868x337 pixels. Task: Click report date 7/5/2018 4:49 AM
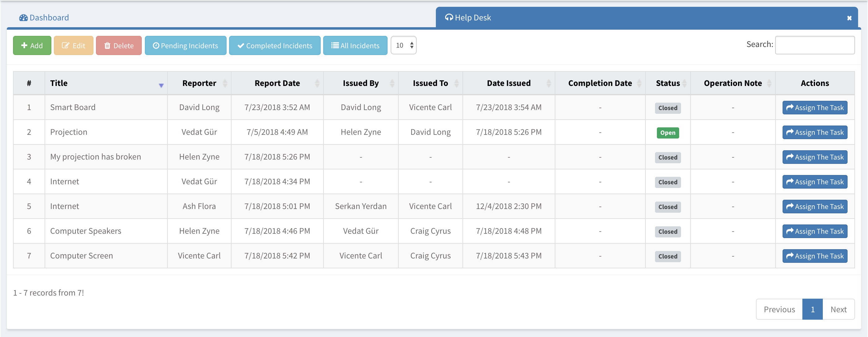[277, 132]
